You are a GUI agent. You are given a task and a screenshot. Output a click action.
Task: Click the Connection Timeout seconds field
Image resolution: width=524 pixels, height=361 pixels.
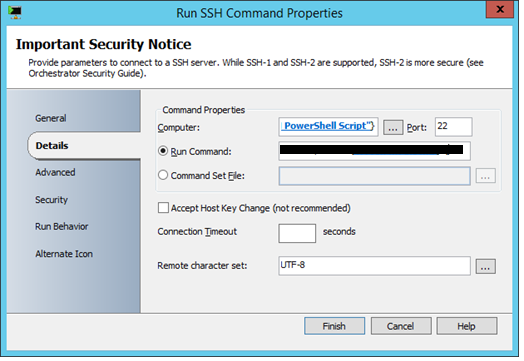pyautogui.click(x=297, y=233)
